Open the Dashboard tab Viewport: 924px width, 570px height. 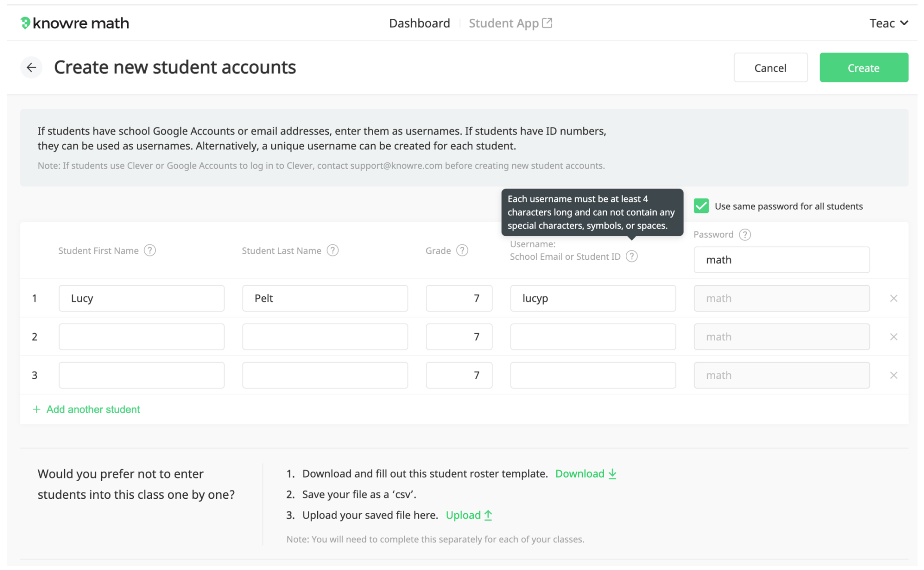coord(419,23)
